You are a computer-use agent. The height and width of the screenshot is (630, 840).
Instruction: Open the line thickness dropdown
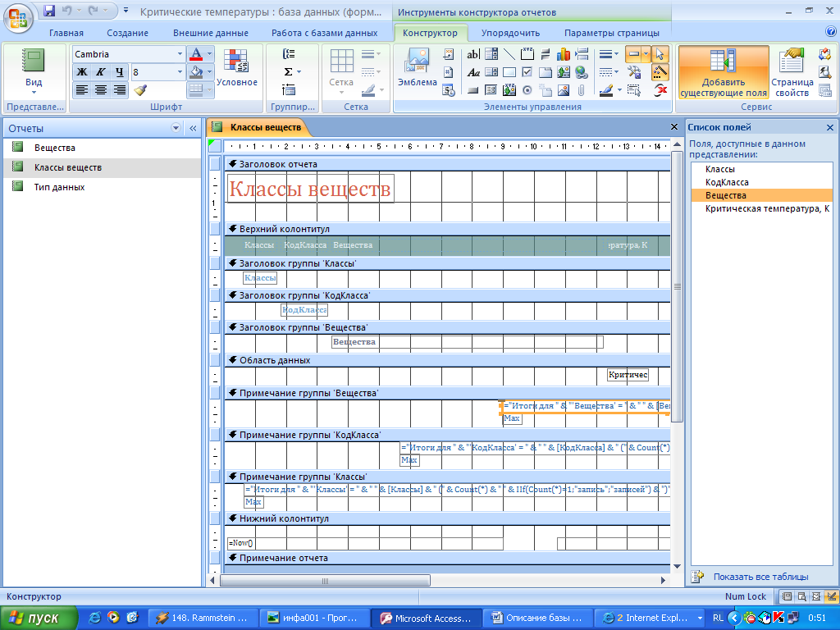[609, 53]
